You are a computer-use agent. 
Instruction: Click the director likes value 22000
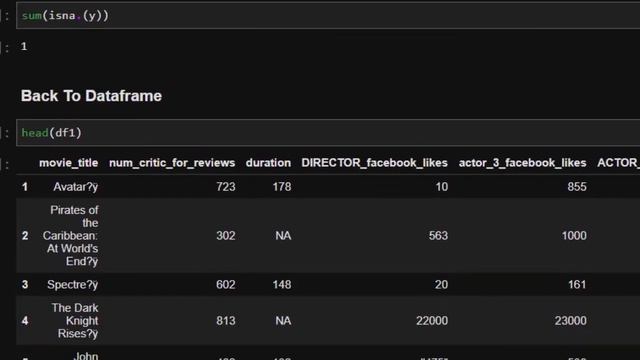point(432,321)
